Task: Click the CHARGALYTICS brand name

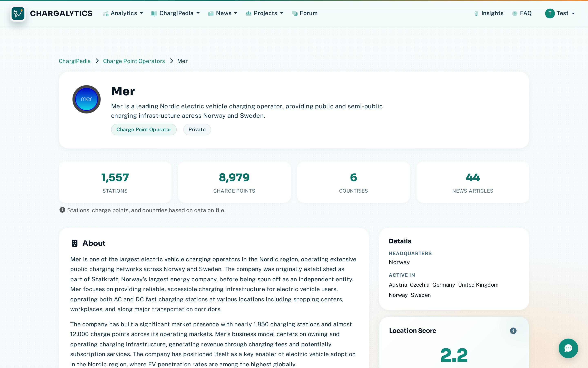Action: click(61, 13)
